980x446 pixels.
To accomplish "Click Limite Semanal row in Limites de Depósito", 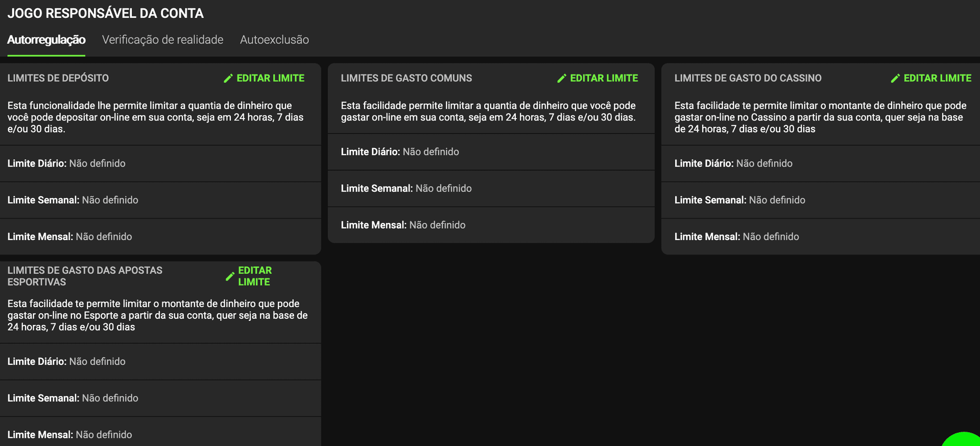I will (160, 200).
